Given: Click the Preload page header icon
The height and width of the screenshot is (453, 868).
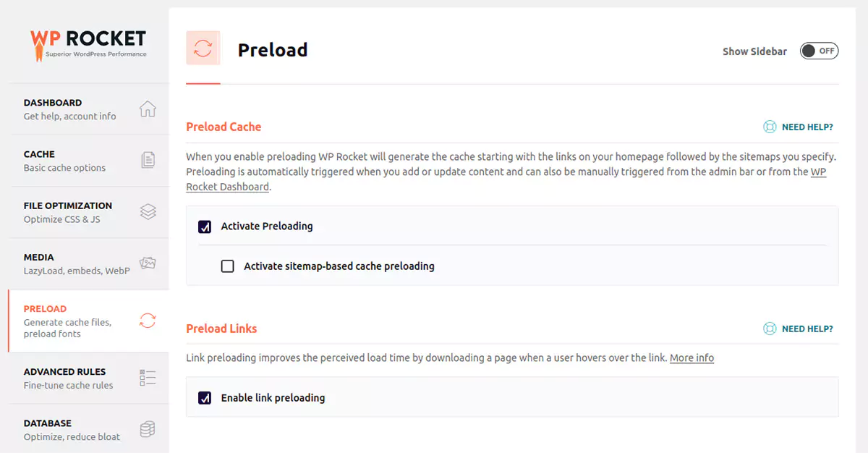Looking at the screenshot, I should coord(203,48).
